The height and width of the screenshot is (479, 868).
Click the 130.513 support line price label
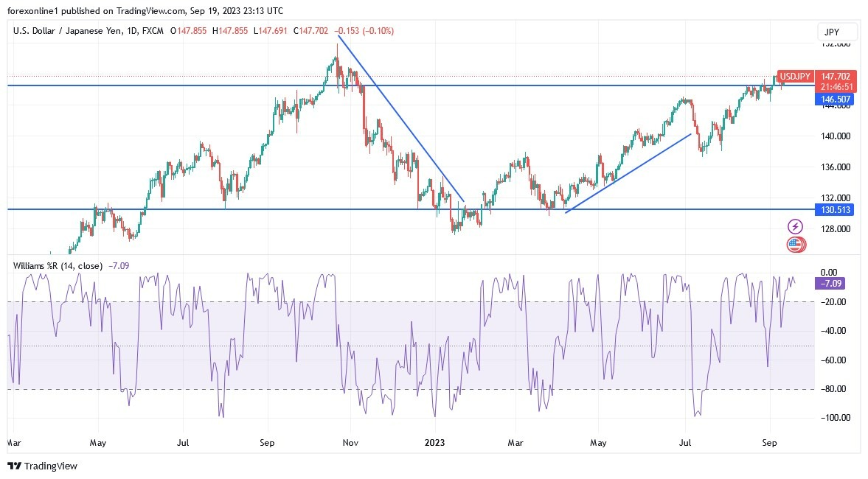click(x=836, y=210)
